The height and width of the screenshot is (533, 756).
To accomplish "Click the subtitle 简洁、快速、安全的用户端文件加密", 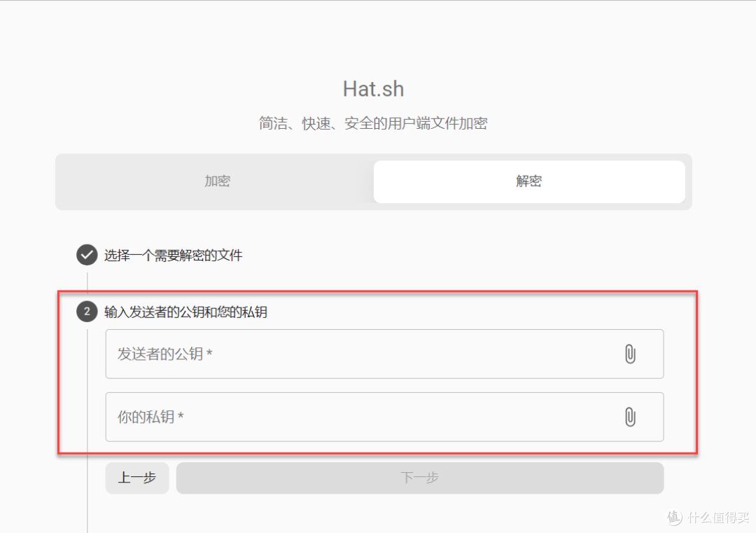I will [x=373, y=123].
